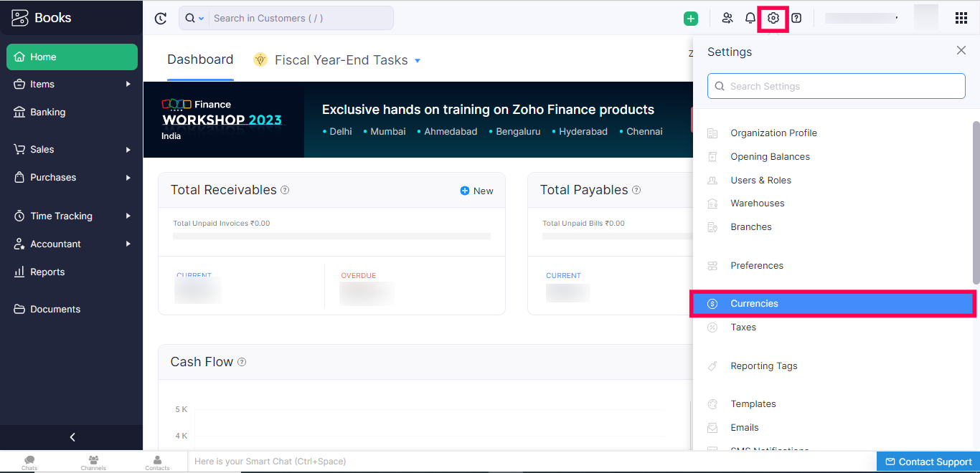Click the Settings panel scrollbar
980x473 pixels.
point(976,202)
